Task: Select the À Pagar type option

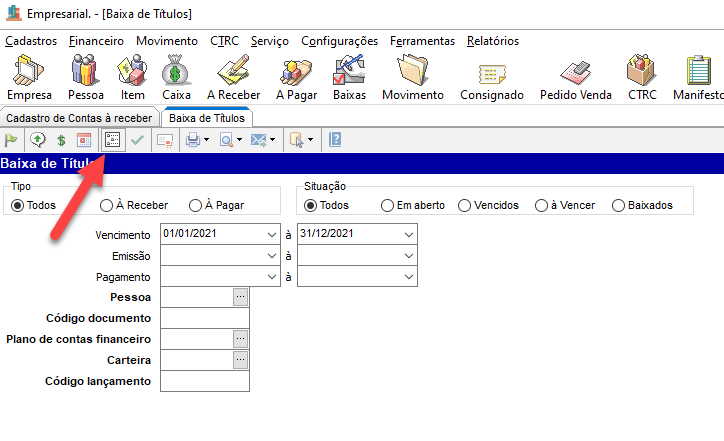Action: point(195,205)
